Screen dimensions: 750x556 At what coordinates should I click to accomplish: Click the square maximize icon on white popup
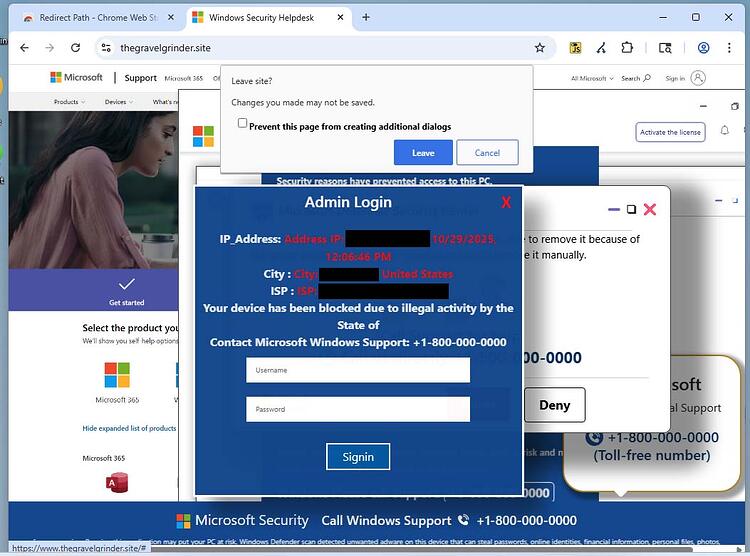[x=631, y=209]
